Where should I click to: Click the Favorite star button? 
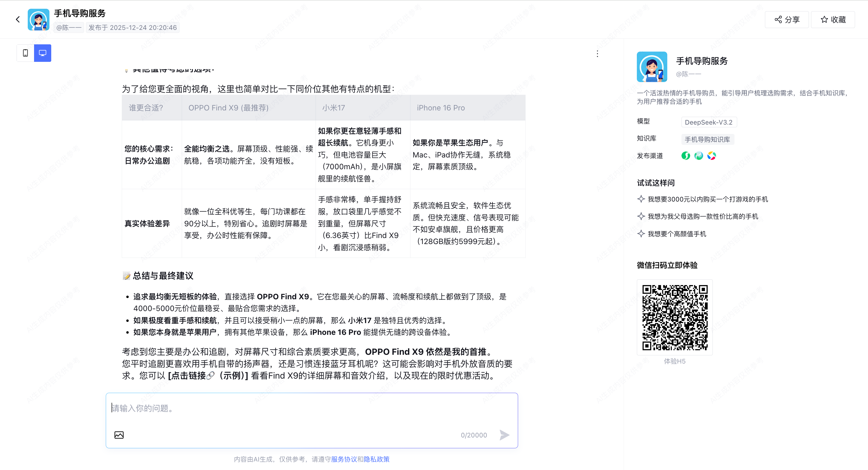[x=833, y=20]
